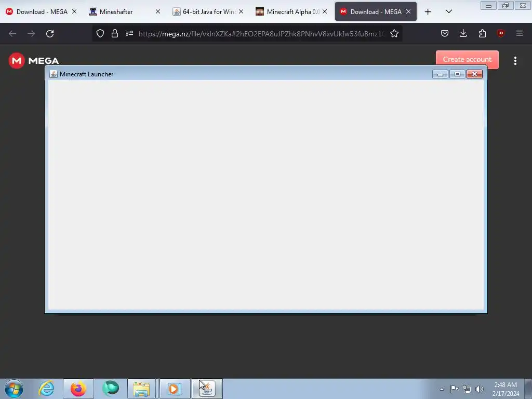532x399 pixels.
Task: Maximize the Minecraft Launcher window
Action: click(457, 74)
